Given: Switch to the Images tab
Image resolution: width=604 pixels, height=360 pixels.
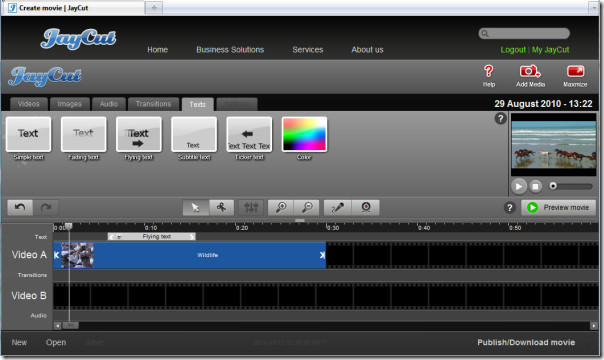Looking at the screenshot, I should pyautogui.click(x=70, y=104).
